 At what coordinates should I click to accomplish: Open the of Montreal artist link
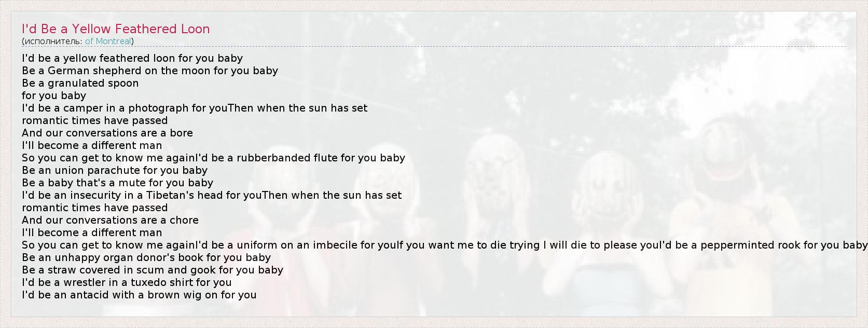[x=108, y=42]
